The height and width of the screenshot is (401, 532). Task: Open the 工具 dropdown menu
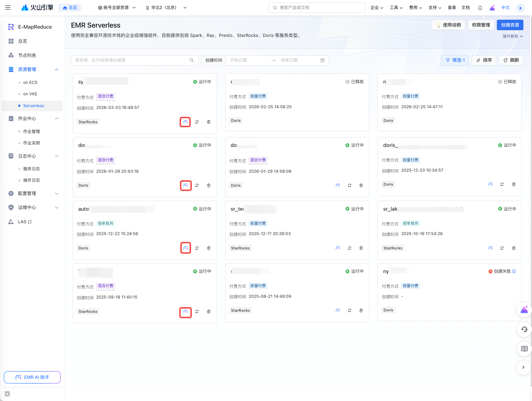[x=396, y=8]
